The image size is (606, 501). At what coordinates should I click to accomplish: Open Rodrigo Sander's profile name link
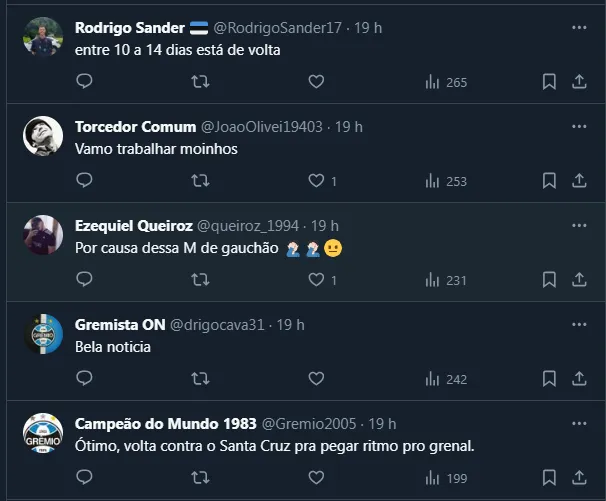(130, 28)
